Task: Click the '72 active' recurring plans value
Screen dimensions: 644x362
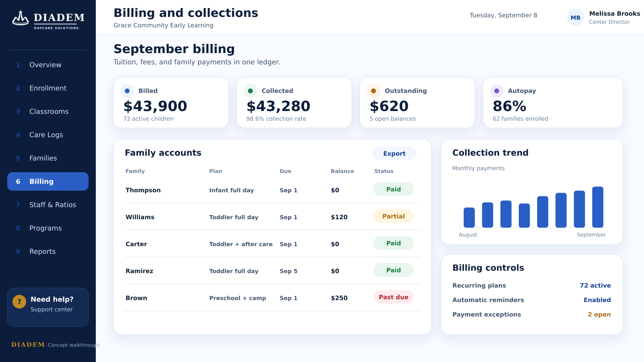Action: point(595,286)
